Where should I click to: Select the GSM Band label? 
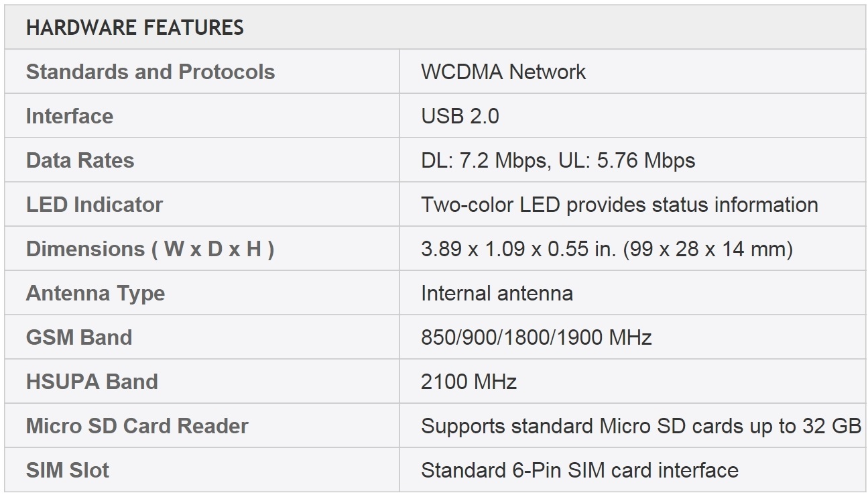[79, 337]
